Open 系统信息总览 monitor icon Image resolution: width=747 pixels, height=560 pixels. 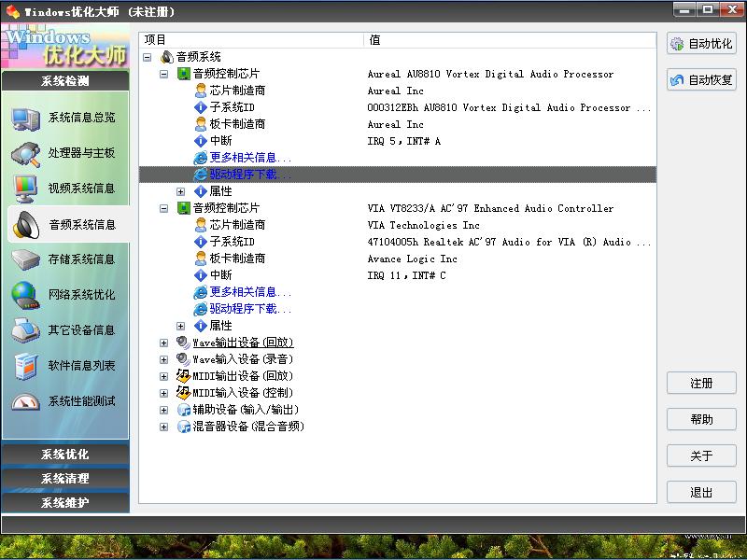(x=25, y=119)
